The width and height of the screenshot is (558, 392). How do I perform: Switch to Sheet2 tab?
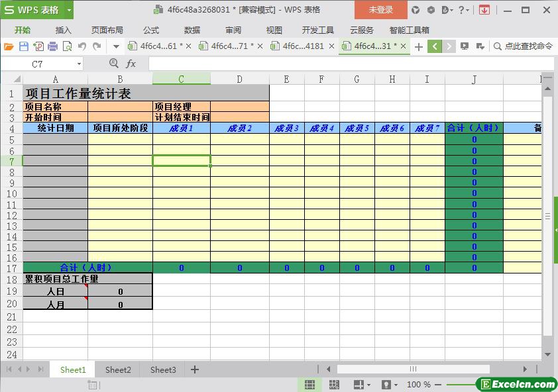click(x=118, y=370)
